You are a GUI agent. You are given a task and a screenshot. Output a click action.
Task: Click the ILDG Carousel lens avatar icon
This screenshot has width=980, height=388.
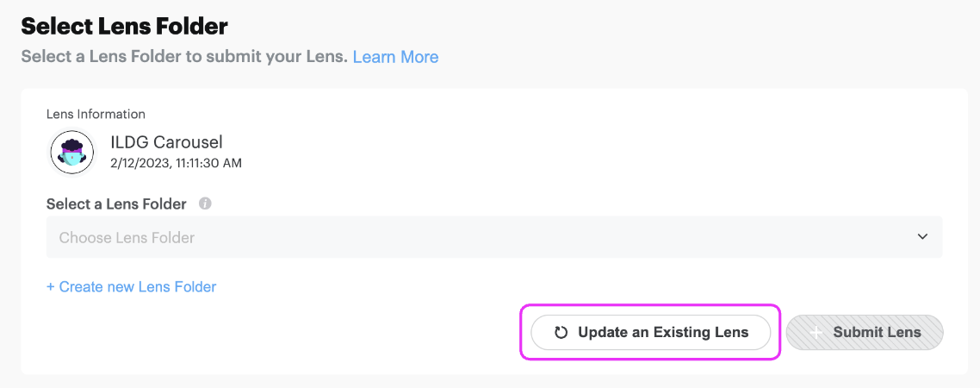pos(72,153)
